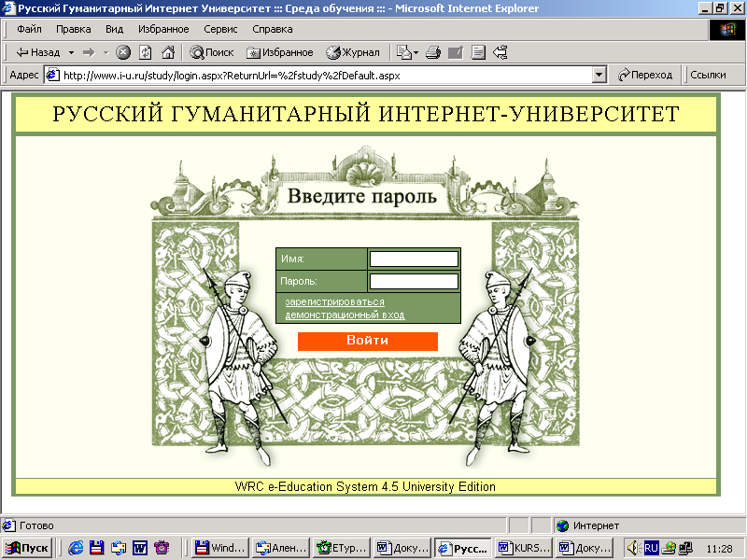The image size is (747, 560).
Task: Click the orange Войти button
Action: (x=368, y=341)
